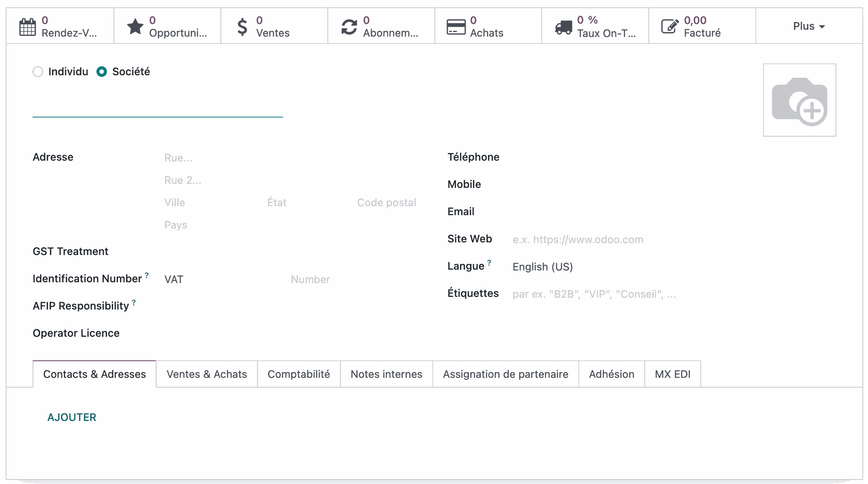Open the Plus dropdown menu
The width and height of the screenshot is (868, 484).
tap(808, 26)
